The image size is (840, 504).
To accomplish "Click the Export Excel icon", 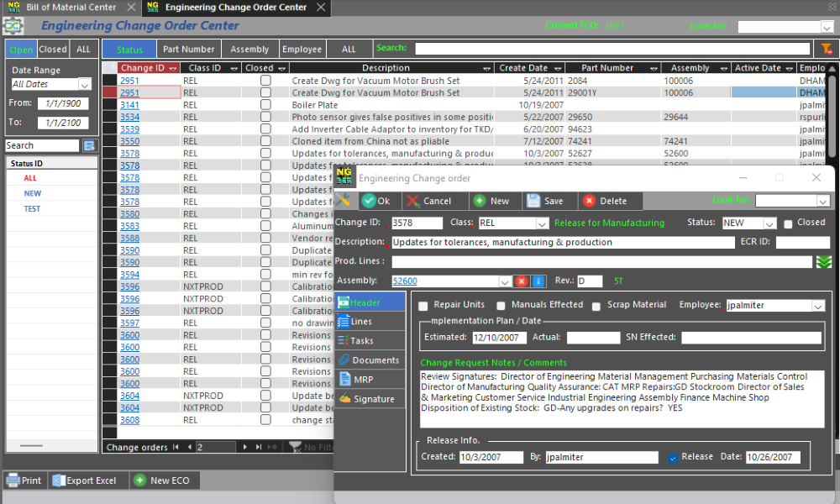I will [x=59, y=480].
